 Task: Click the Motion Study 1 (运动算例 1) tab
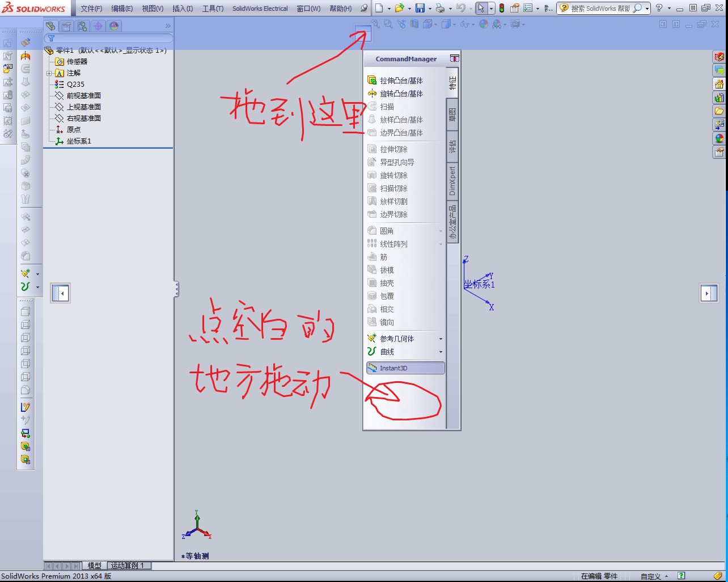(128, 566)
